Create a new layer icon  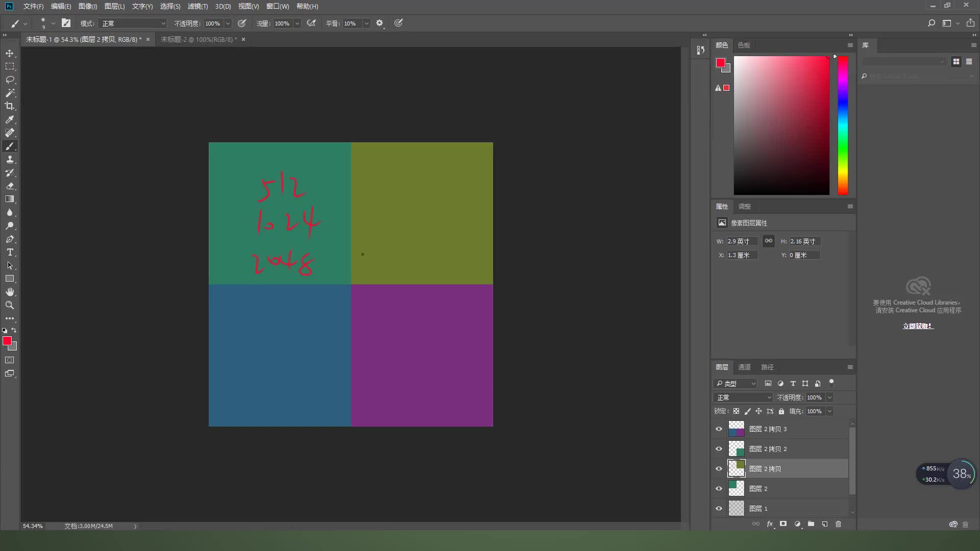[x=825, y=524]
